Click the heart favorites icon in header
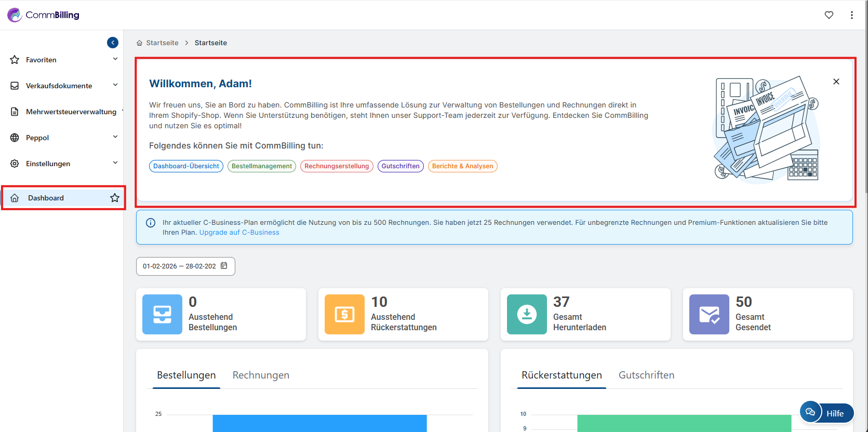This screenshot has height=432, width=868. click(x=829, y=15)
